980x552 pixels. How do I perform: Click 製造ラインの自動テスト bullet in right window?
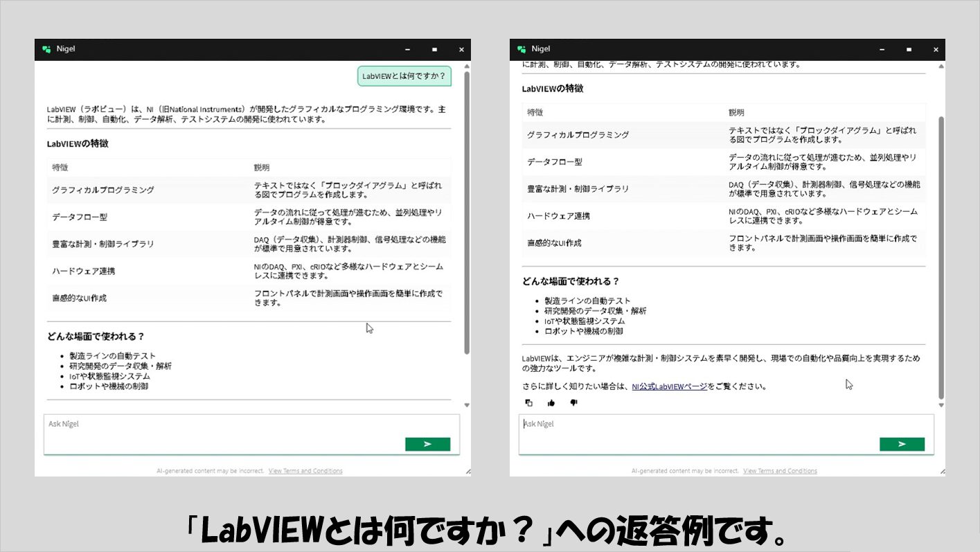tap(587, 301)
